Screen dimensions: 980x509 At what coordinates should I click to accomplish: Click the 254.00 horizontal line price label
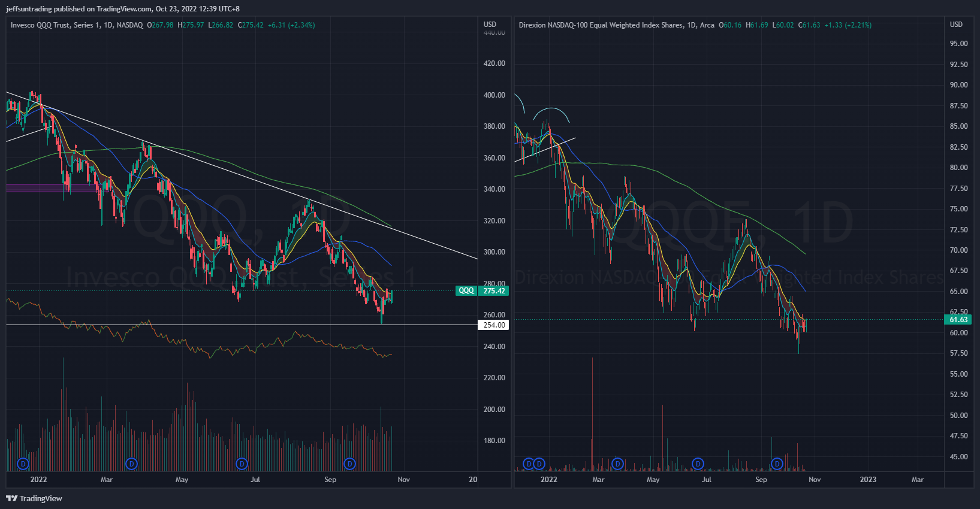tap(494, 325)
